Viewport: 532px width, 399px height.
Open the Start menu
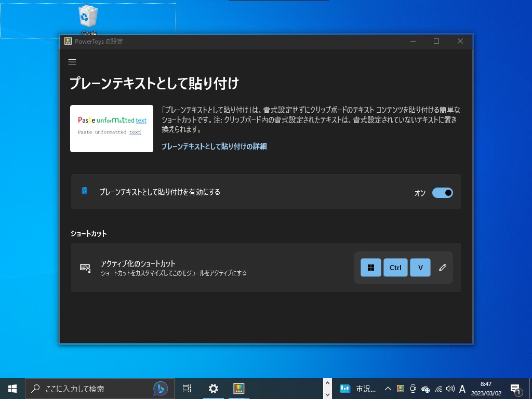pyautogui.click(x=11, y=388)
